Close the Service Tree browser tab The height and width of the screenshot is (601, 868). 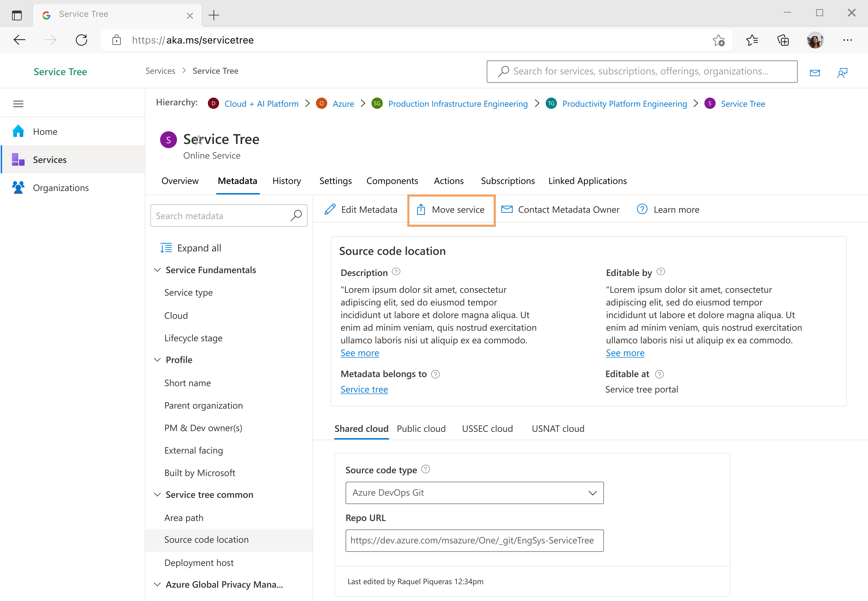tap(190, 15)
